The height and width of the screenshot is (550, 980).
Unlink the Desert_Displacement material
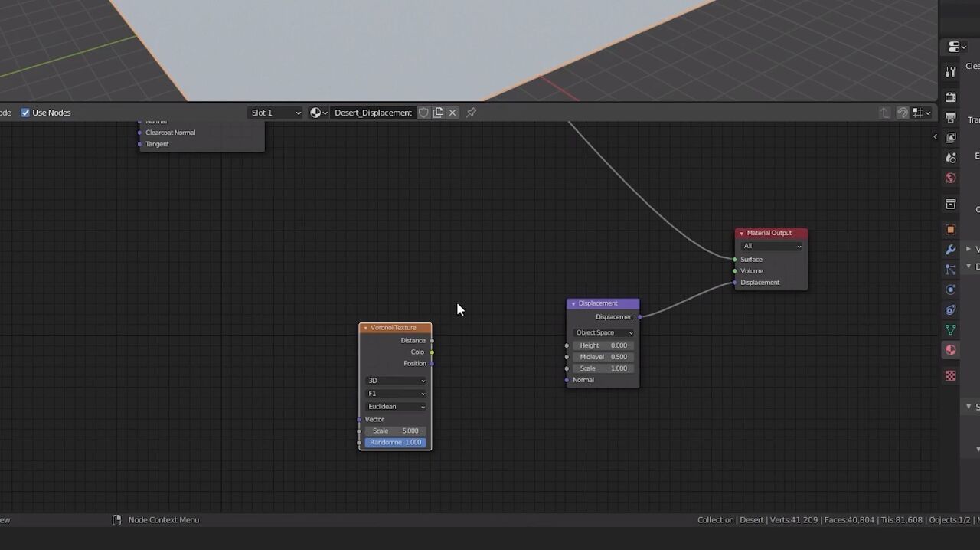[x=452, y=113]
